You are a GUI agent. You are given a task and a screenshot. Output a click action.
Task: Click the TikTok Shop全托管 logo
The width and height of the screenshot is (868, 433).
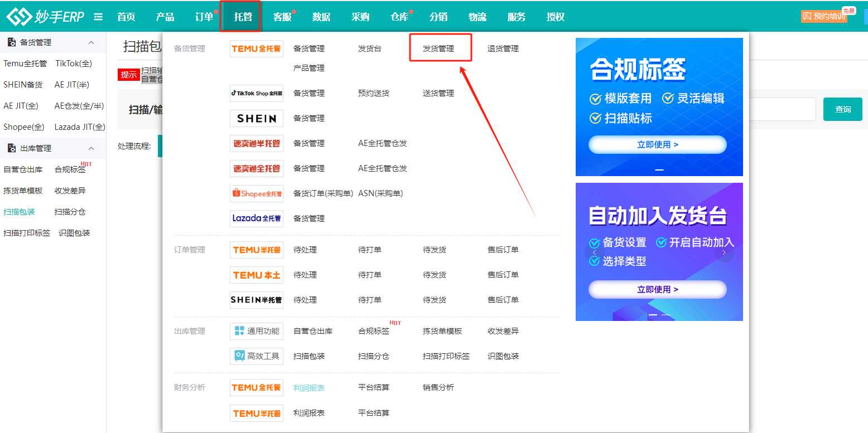(x=257, y=93)
